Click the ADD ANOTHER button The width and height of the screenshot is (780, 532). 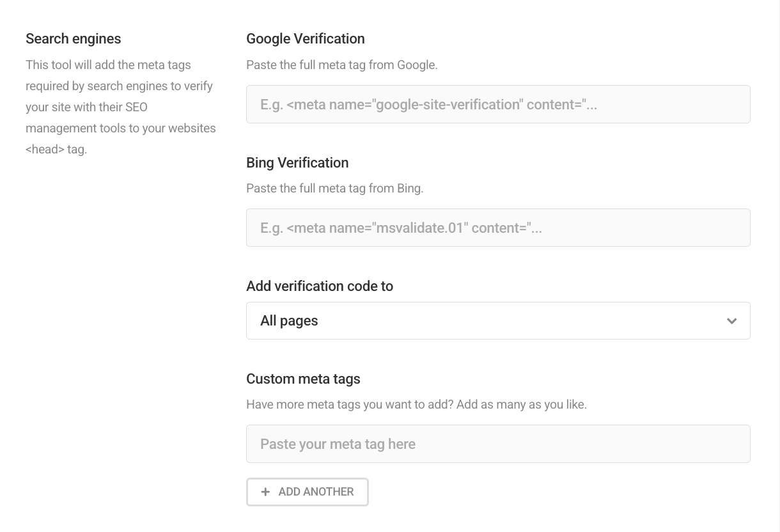pyautogui.click(x=308, y=492)
